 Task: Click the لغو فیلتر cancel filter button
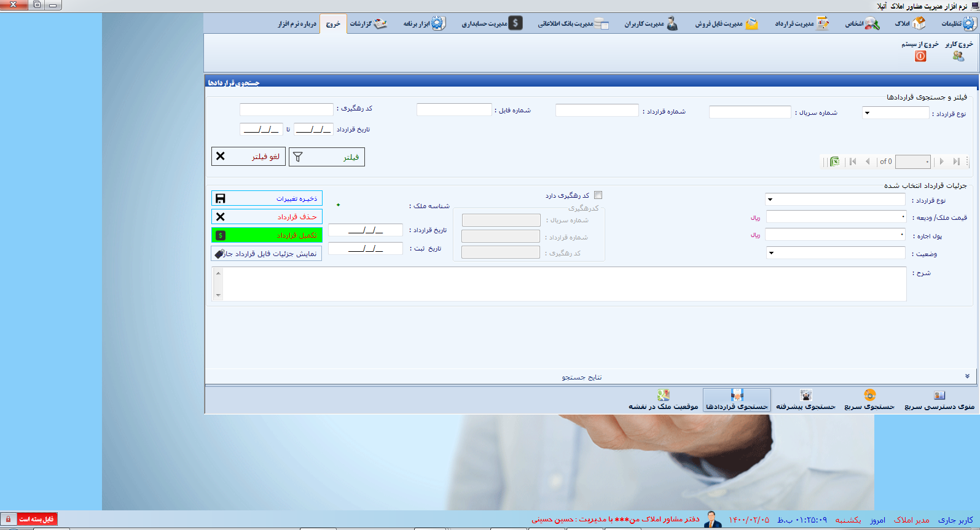(248, 157)
